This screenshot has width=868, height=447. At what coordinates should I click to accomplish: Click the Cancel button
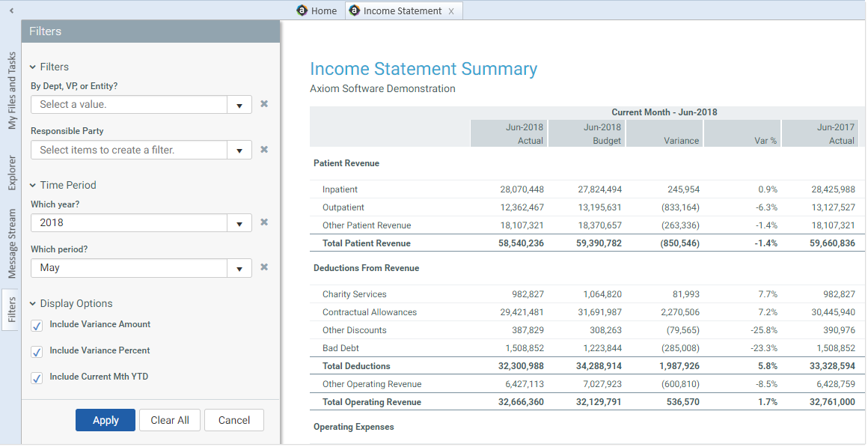pyautogui.click(x=234, y=420)
